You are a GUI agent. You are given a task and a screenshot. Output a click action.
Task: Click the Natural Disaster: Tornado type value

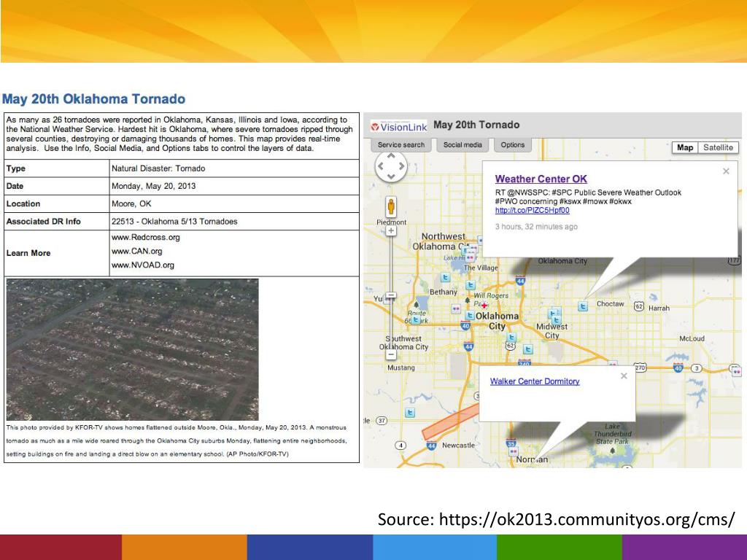point(158,168)
